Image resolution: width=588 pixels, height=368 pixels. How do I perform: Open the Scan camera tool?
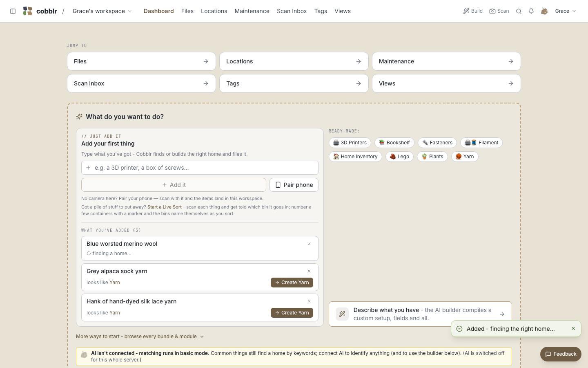499,11
